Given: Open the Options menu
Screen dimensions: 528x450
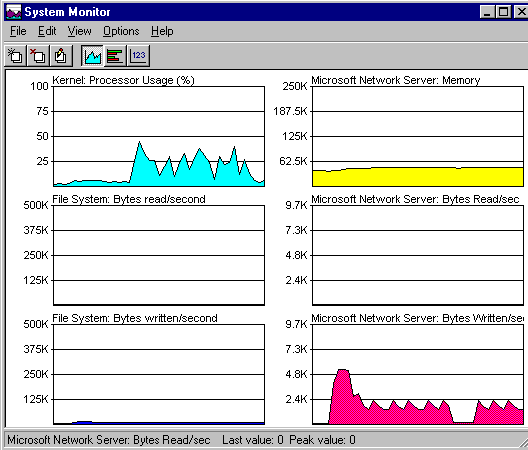Looking at the screenshot, I should [121, 31].
